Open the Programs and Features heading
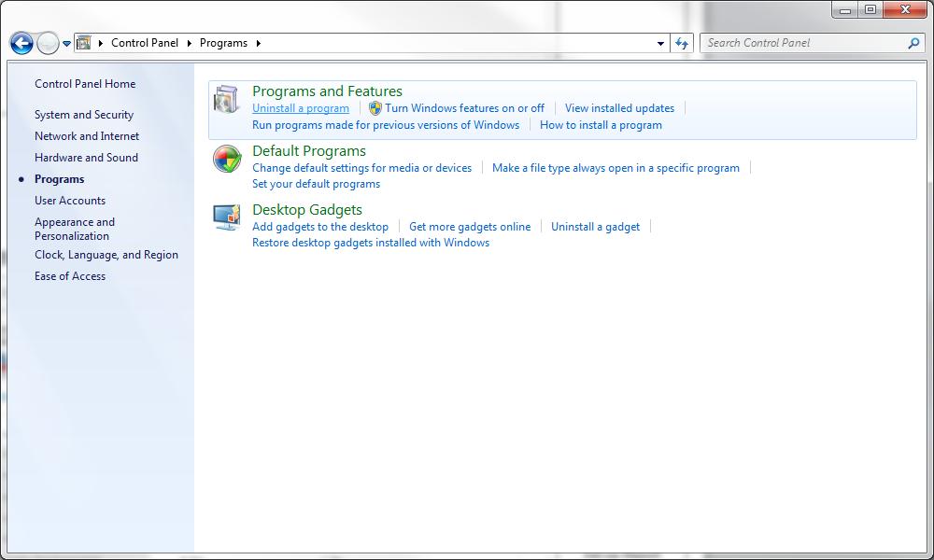This screenshot has width=934, height=560. pos(327,91)
